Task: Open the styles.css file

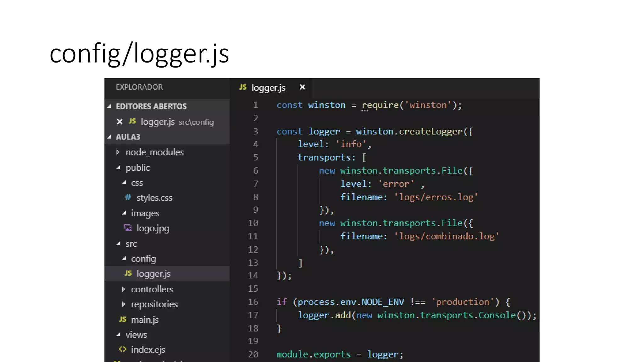Action: click(x=154, y=198)
